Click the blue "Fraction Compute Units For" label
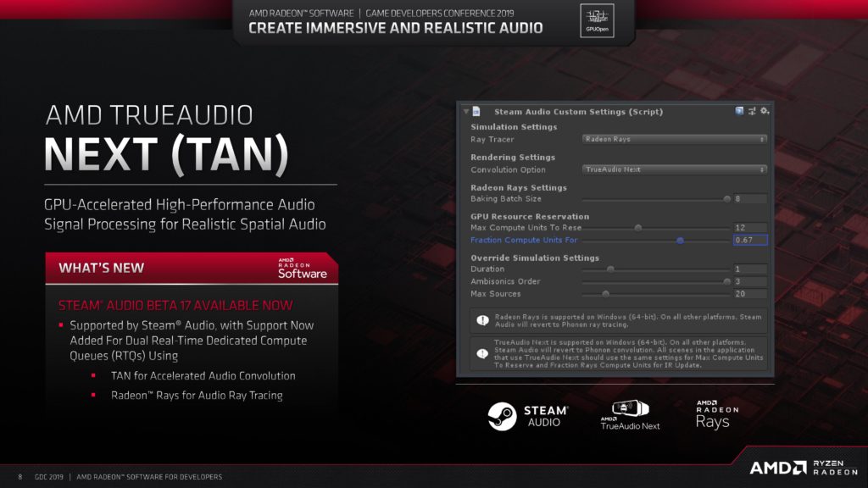This screenshot has height=488, width=868. coord(524,240)
